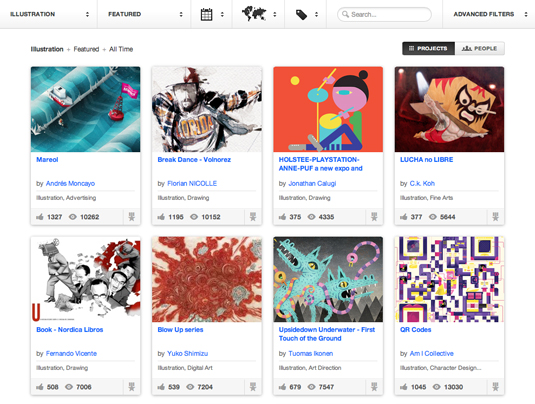Open the calendar date filter icon
The height and width of the screenshot is (404, 535).
pos(206,14)
